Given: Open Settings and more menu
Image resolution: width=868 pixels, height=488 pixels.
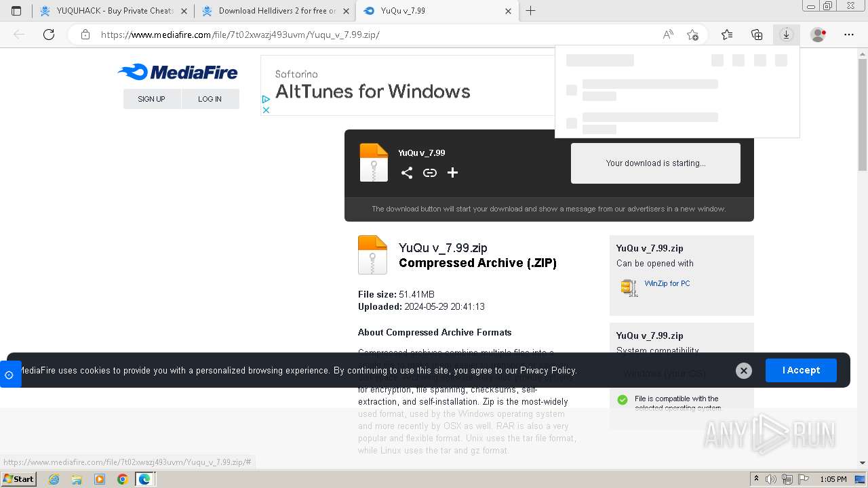Looking at the screenshot, I should (849, 35).
